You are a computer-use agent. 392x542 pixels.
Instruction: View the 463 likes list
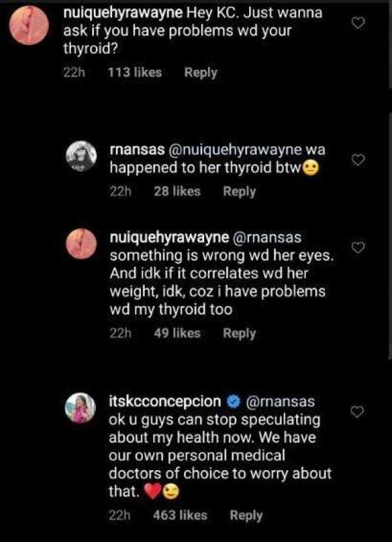coord(180,515)
